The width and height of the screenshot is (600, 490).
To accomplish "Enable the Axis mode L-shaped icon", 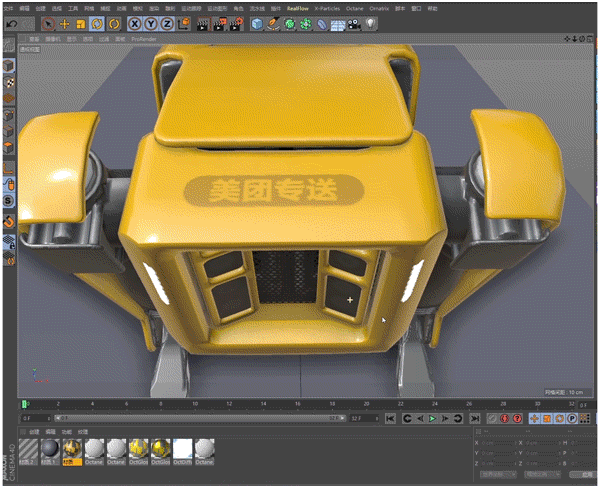I will tap(9, 168).
